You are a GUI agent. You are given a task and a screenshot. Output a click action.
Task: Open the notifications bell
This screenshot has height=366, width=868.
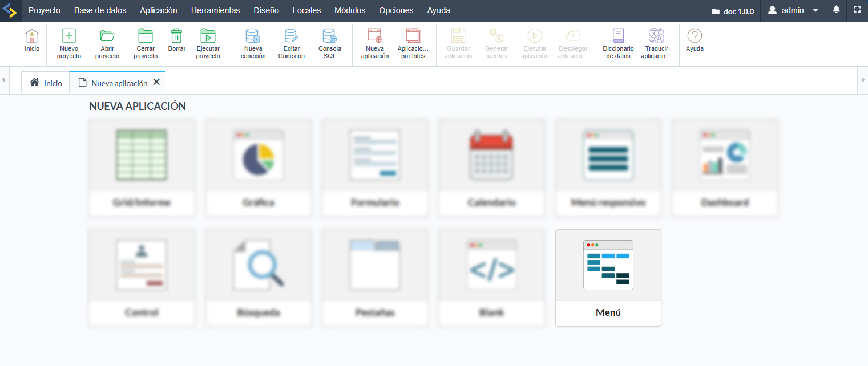point(837,10)
